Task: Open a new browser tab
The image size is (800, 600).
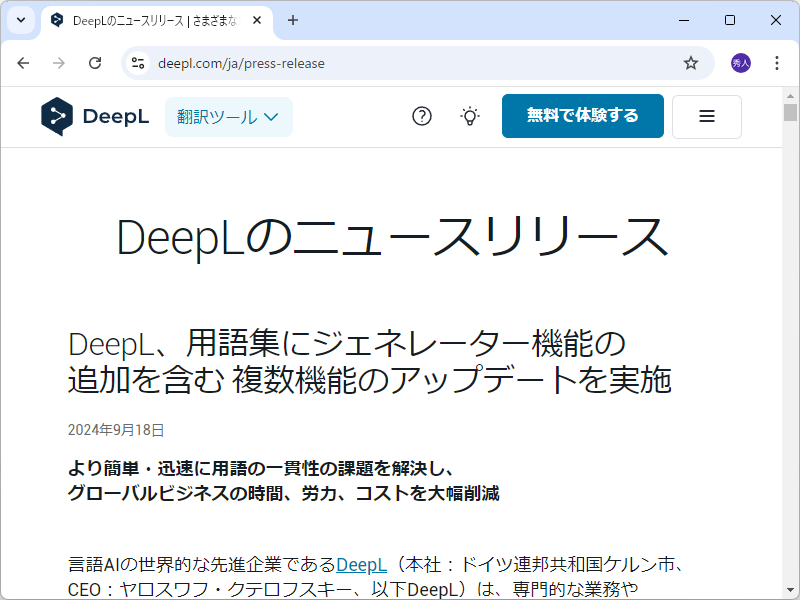Action: 291,20
